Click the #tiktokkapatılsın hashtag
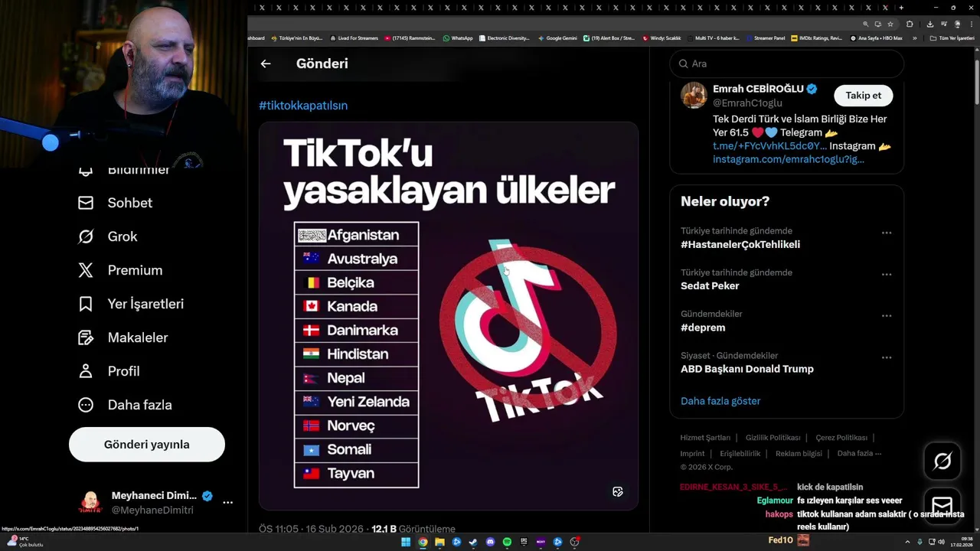 [x=303, y=106]
